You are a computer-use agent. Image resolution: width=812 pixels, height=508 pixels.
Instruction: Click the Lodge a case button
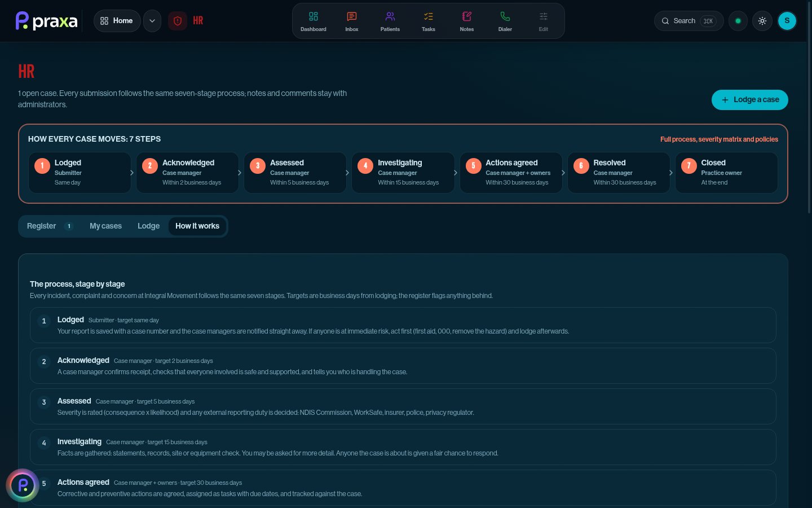750,100
